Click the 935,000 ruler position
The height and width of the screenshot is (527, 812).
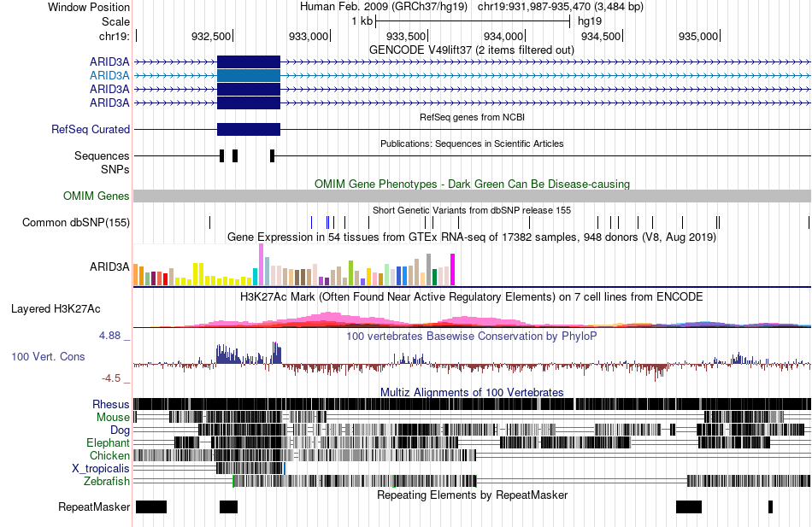(698, 36)
